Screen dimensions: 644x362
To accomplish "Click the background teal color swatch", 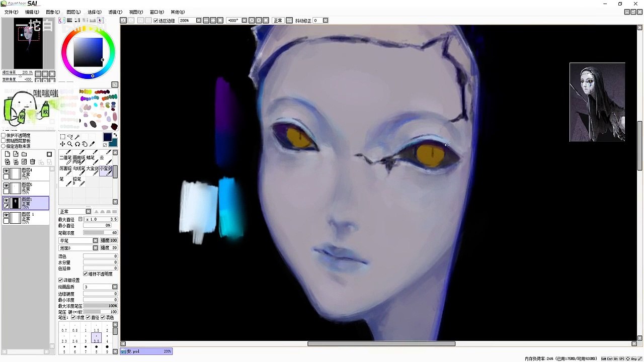I will 113,143.
